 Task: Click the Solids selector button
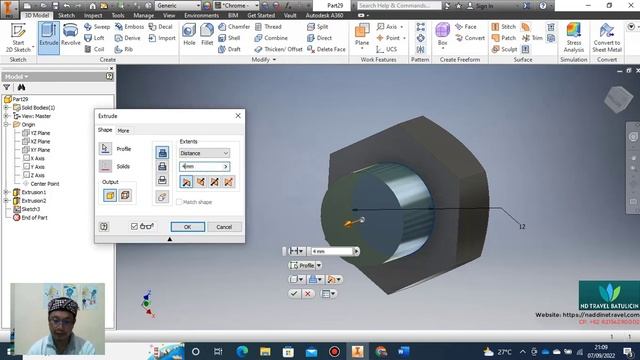point(105,166)
